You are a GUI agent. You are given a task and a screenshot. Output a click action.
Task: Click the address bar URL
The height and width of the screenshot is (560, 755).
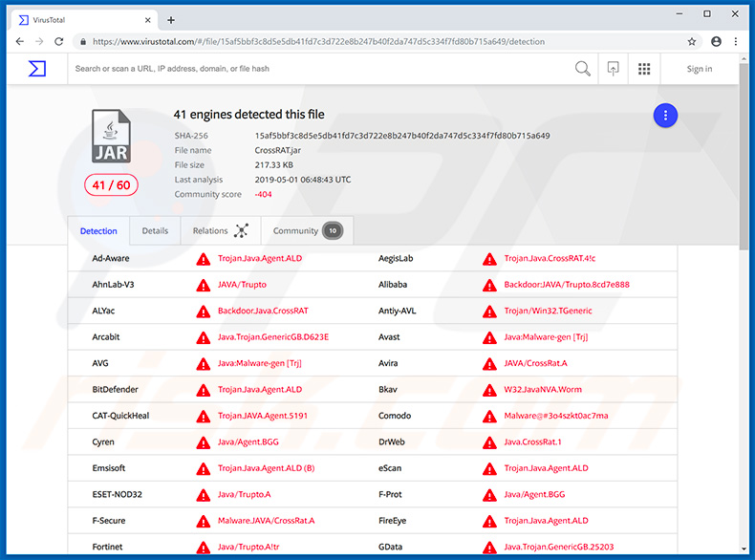(x=318, y=42)
